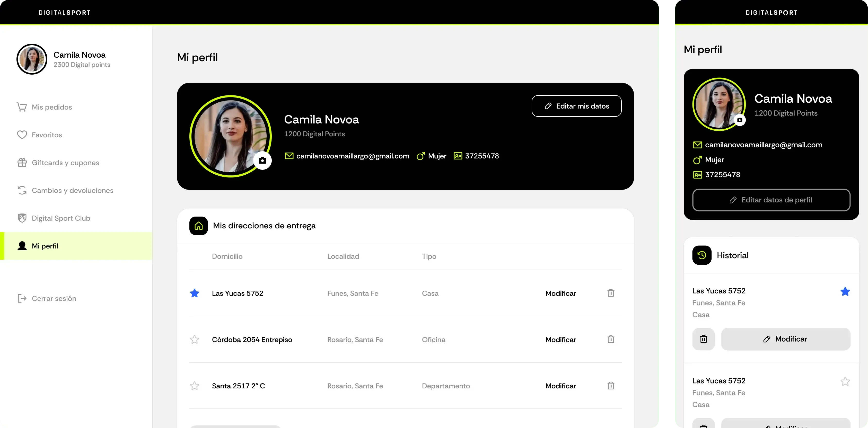Open Cambios y devoluciones menu item
Viewport: 868px width, 428px height.
[x=72, y=191]
